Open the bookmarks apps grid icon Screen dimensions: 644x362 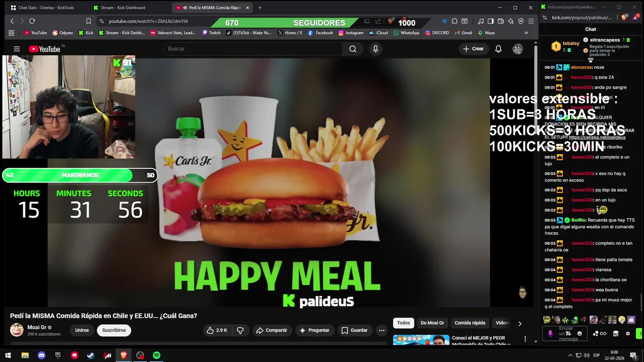point(11,33)
